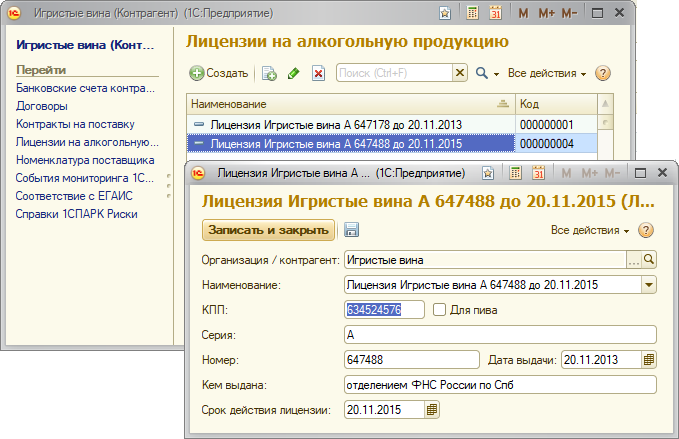Click the magnifier open icon in Организация field
679x439 pixels.
click(649, 260)
